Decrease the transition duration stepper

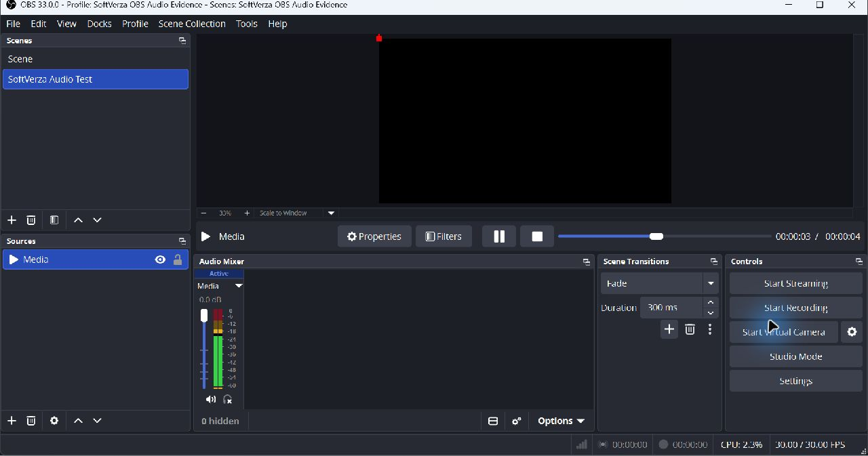(711, 313)
